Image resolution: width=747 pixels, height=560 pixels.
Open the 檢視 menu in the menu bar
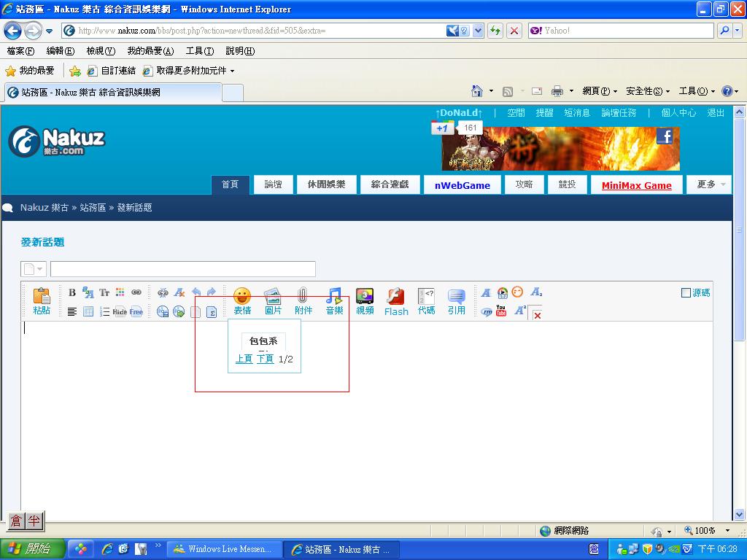tap(100, 51)
